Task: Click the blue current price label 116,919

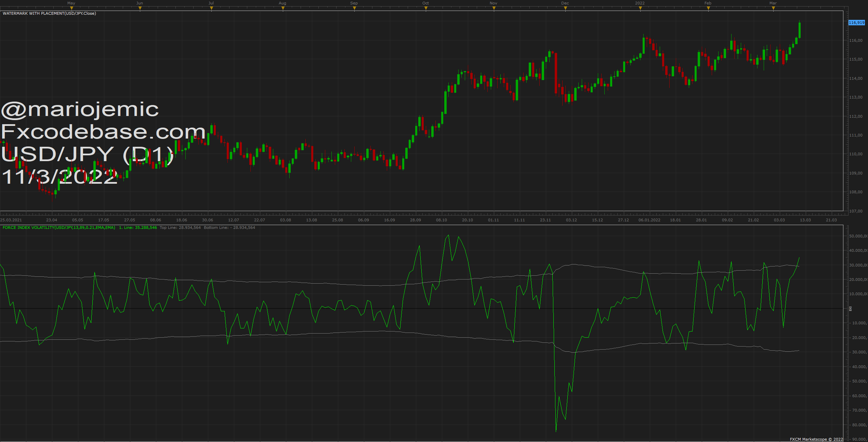Action: pos(857,23)
